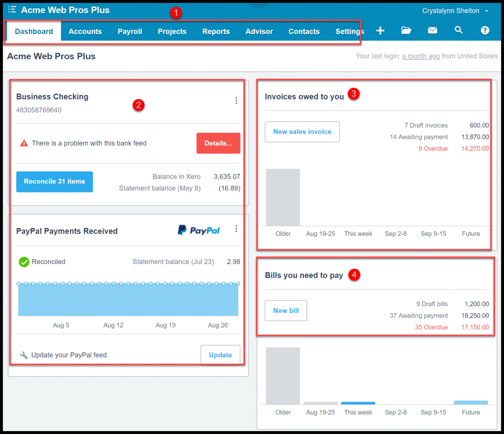504x434 pixels.
Task: Open the Settings menu
Action: click(350, 32)
